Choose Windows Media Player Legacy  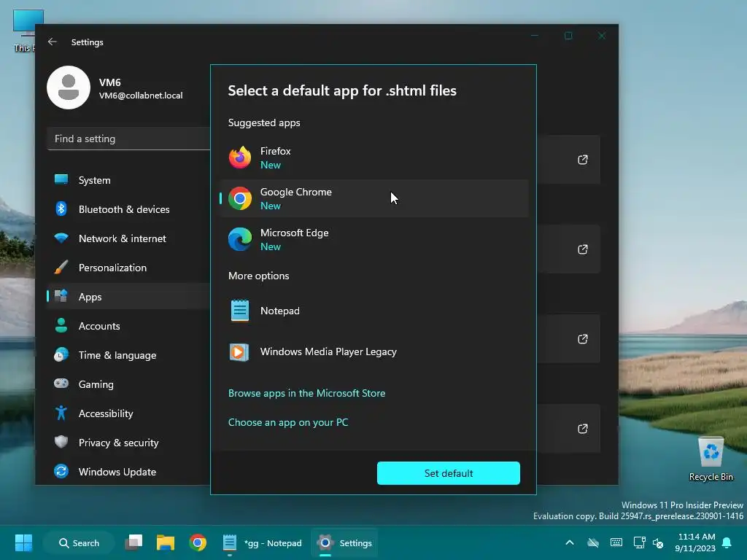click(x=374, y=352)
